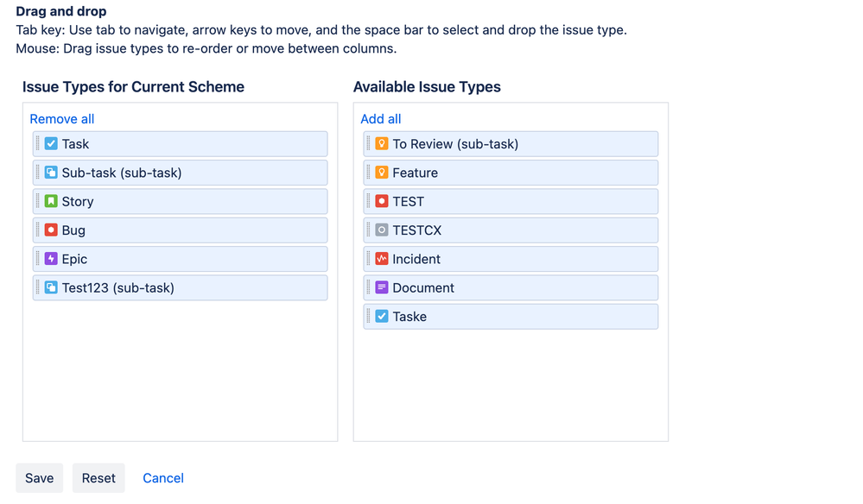Click the TESTCX issue type icon
The width and height of the screenshot is (863, 504).
(x=381, y=230)
